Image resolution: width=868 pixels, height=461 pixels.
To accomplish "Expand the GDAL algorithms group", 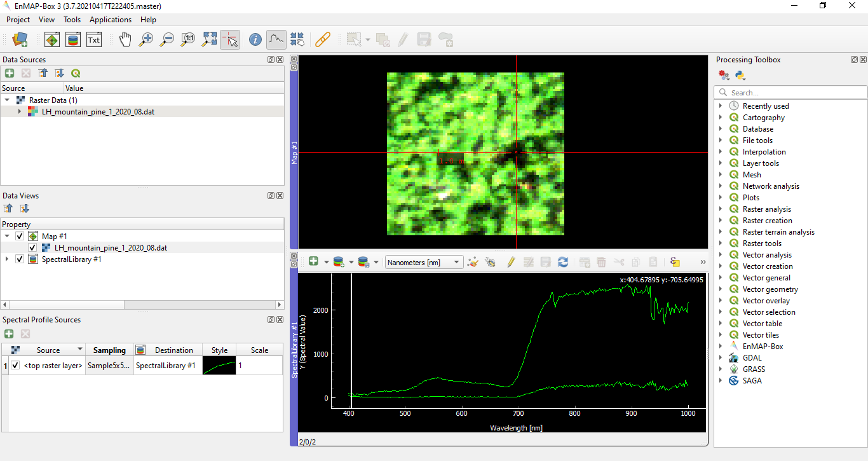I will point(720,357).
